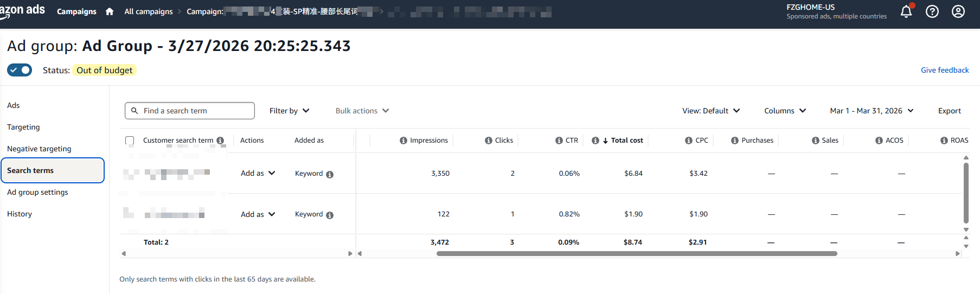Open the Columns dropdown
The width and height of the screenshot is (980, 294).
click(x=784, y=111)
